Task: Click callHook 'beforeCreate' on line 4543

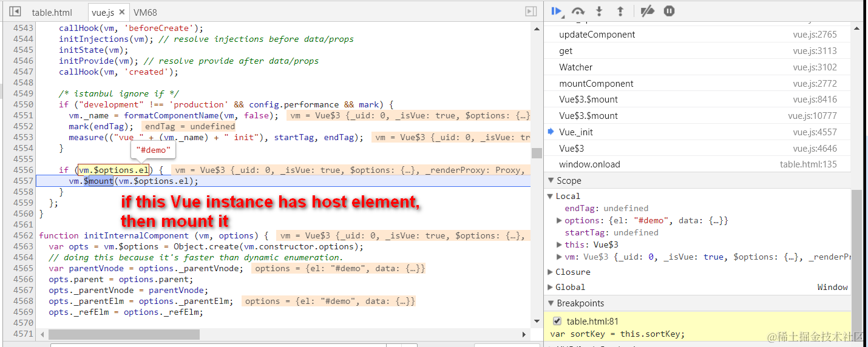Action: [131, 28]
